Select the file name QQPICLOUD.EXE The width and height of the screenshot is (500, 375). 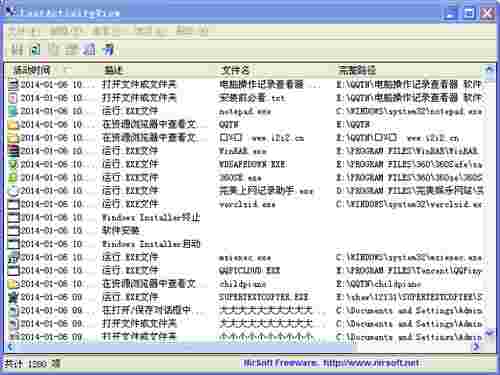click(250, 270)
